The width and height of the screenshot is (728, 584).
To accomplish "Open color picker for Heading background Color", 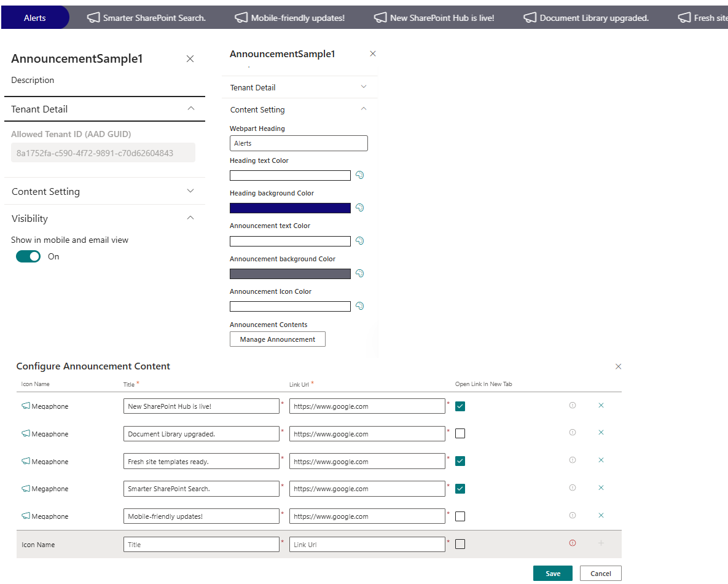I will pos(360,208).
